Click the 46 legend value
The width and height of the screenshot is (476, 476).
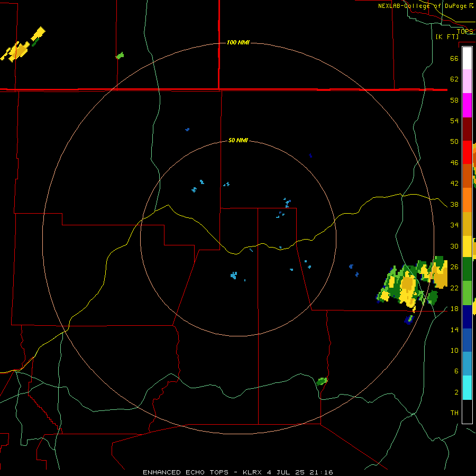tap(454, 163)
